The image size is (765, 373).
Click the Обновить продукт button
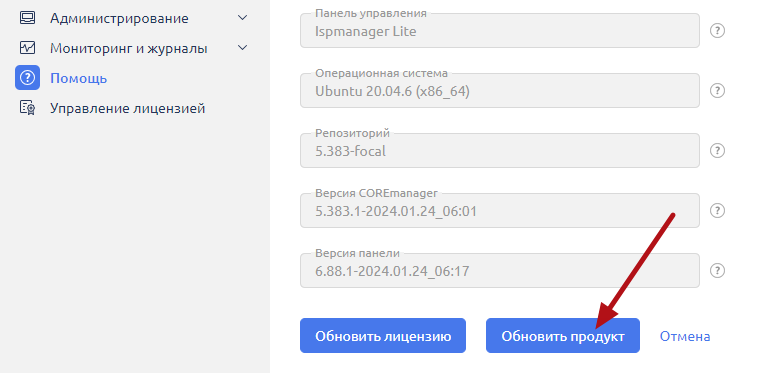click(563, 336)
